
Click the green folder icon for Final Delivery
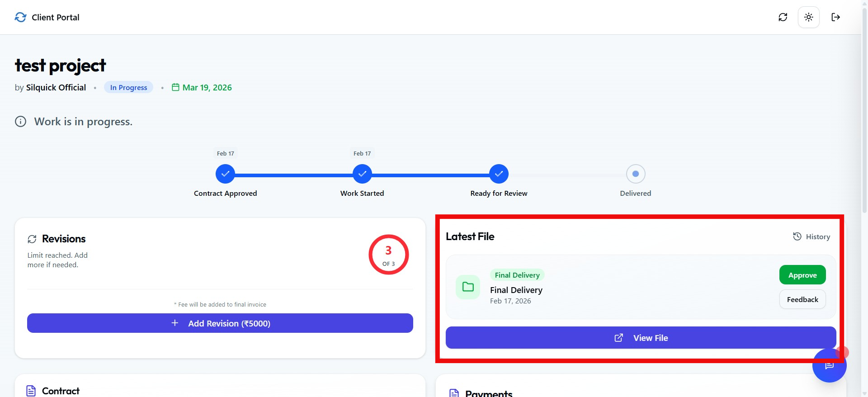[x=468, y=287]
